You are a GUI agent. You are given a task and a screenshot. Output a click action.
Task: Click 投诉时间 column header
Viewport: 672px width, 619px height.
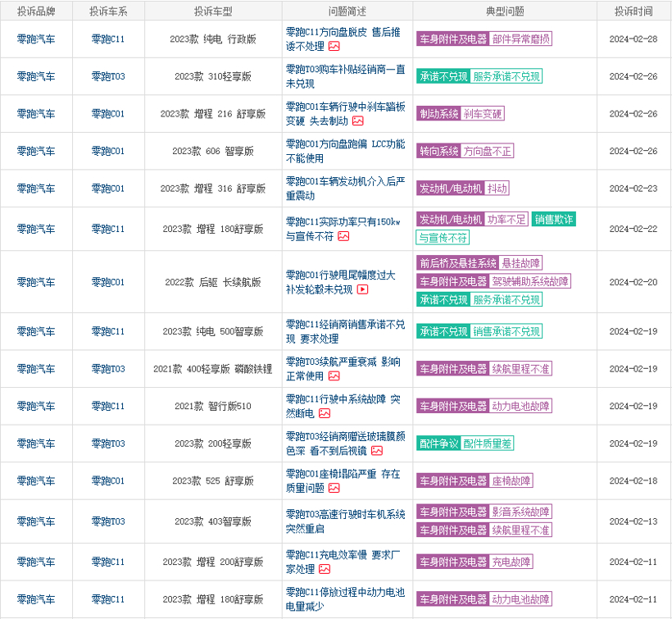pos(633,11)
